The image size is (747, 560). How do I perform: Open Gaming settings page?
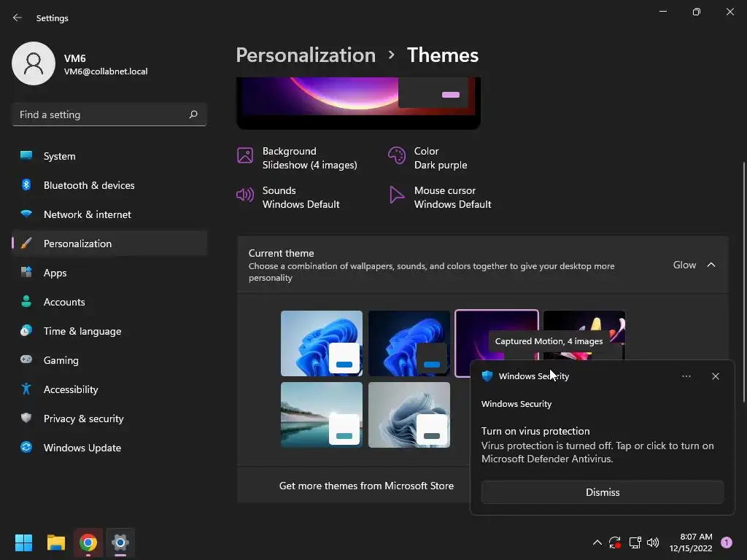(x=109, y=360)
